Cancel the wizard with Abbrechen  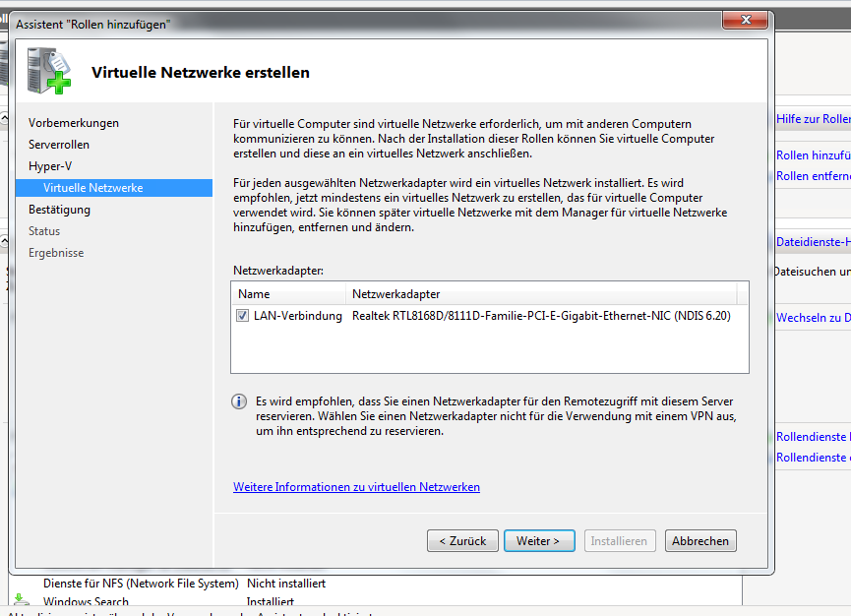click(700, 541)
